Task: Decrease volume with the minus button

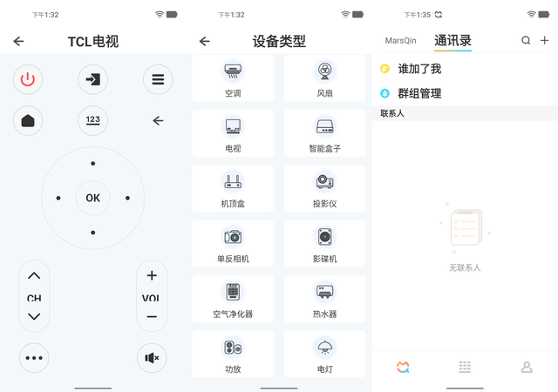Action: coord(152,316)
